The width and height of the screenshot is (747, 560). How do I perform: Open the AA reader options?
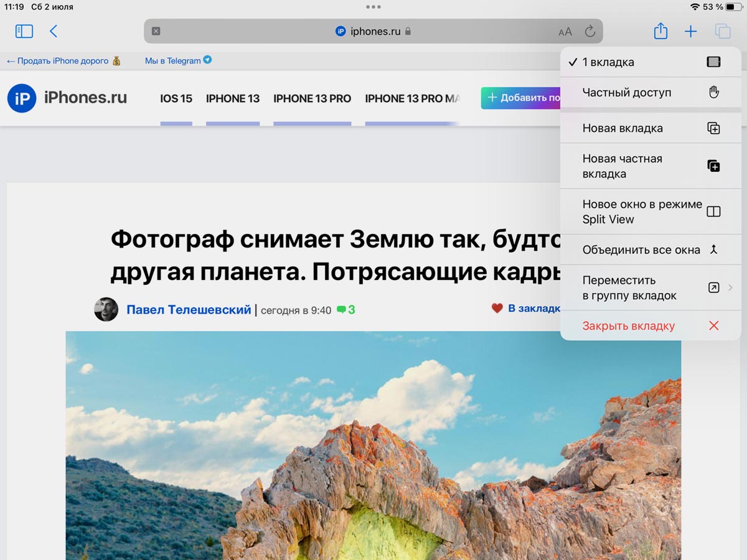[565, 32]
